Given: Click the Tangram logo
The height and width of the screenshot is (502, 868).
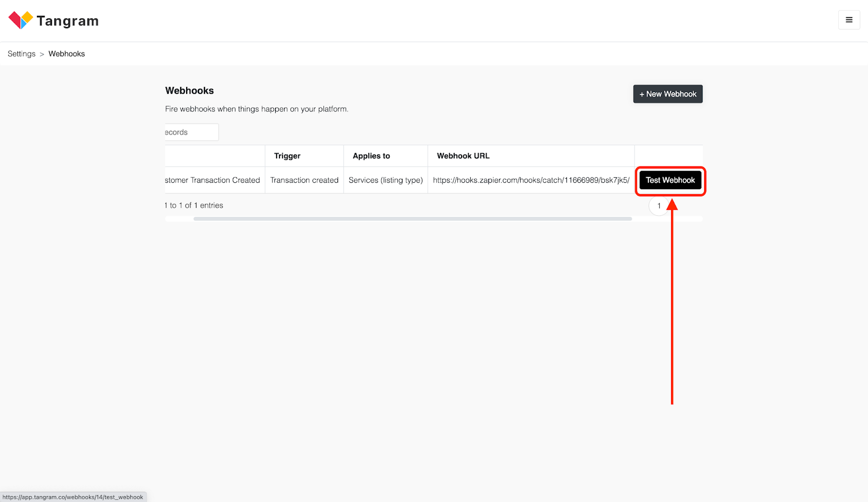Looking at the screenshot, I should (54, 21).
